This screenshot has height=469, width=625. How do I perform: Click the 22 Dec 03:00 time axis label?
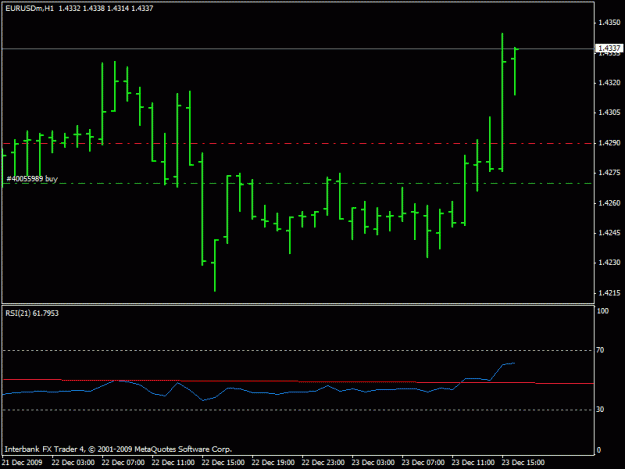73,462
